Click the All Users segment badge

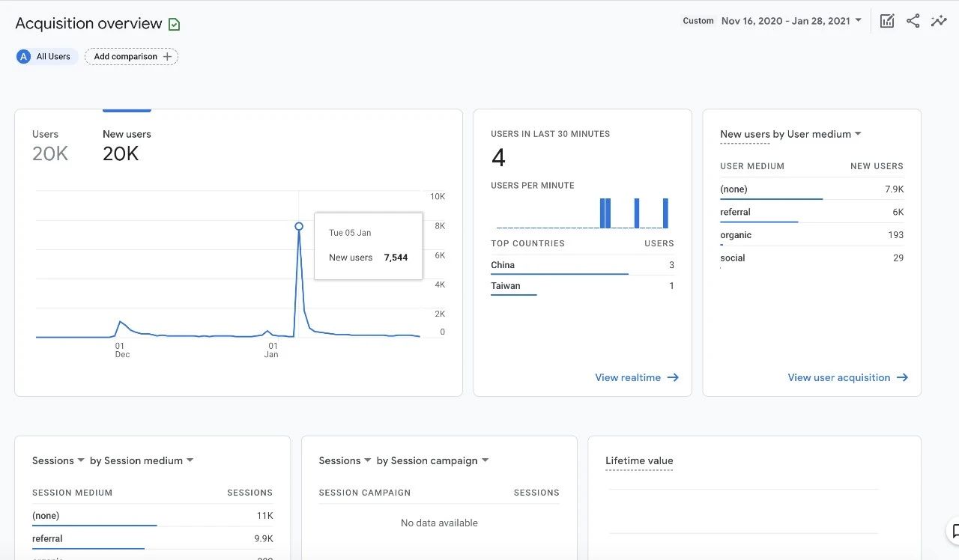(x=46, y=57)
